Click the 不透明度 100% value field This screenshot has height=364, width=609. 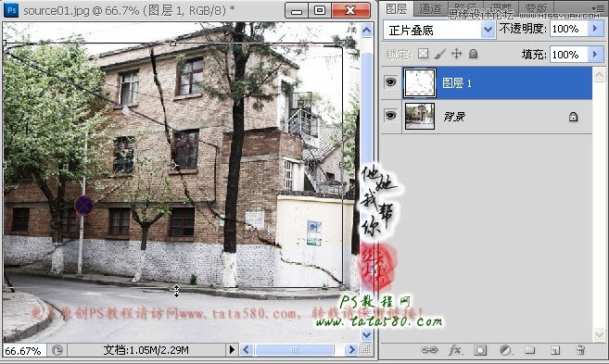click(x=568, y=29)
